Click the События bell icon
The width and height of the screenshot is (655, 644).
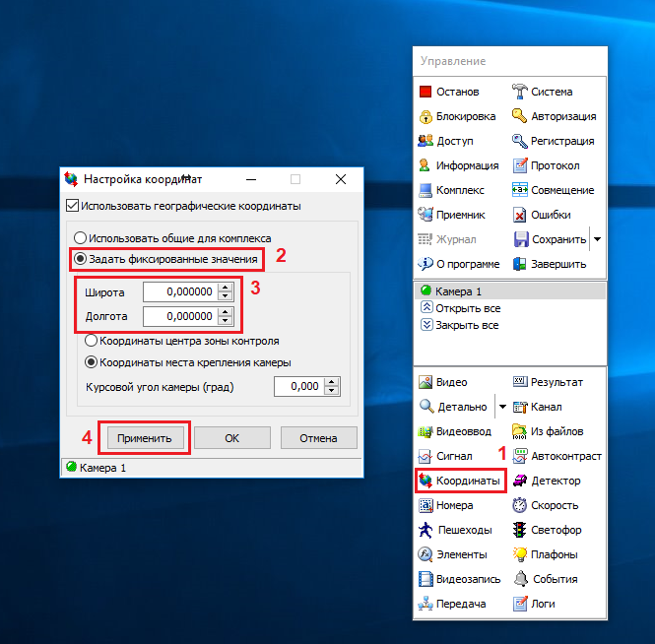coord(520,579)
